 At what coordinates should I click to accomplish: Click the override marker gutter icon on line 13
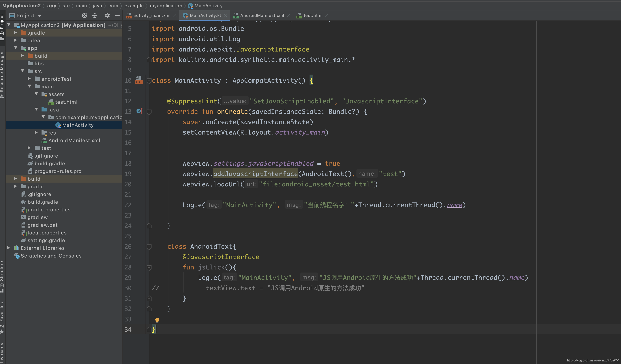(139, 111)
